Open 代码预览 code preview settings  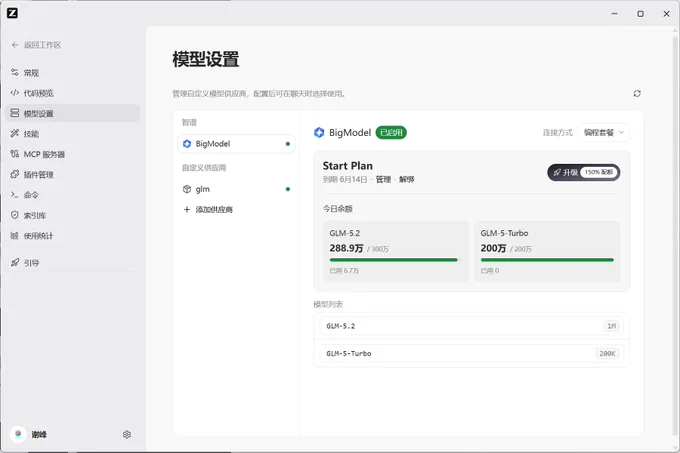(x=72, y=93)
